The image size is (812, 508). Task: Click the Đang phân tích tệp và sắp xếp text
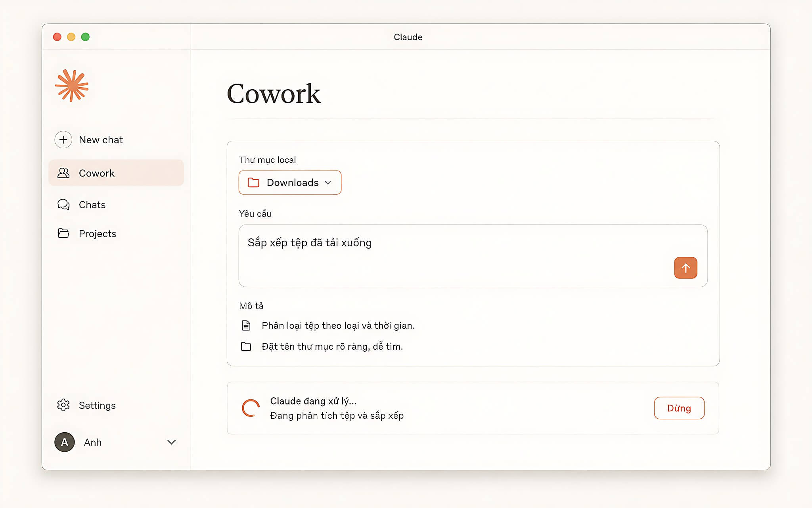(x=337, y=416)
